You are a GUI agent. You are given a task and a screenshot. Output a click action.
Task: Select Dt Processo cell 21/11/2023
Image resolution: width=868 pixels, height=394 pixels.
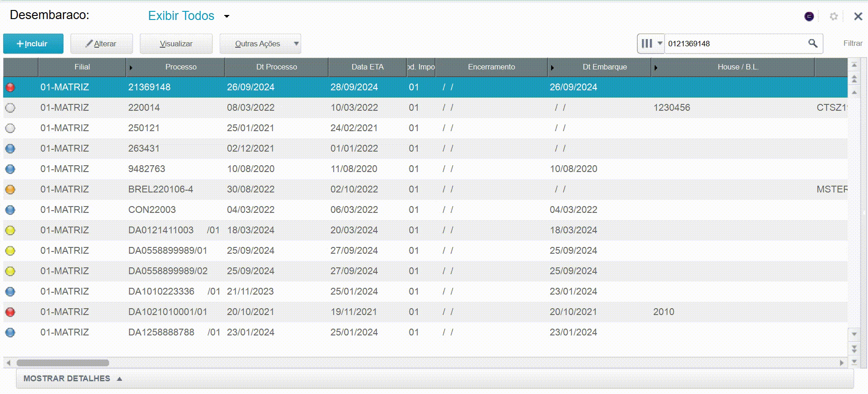click(x=250, y=291)
